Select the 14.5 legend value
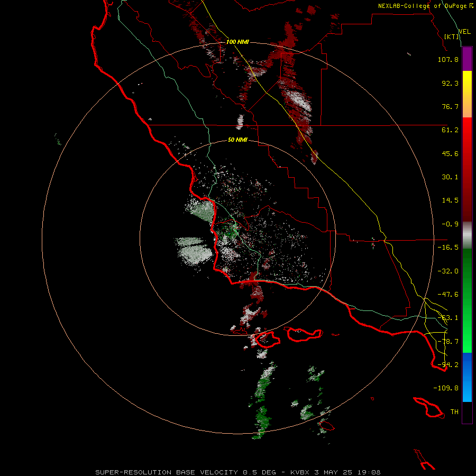 click(x=450, y=200)
